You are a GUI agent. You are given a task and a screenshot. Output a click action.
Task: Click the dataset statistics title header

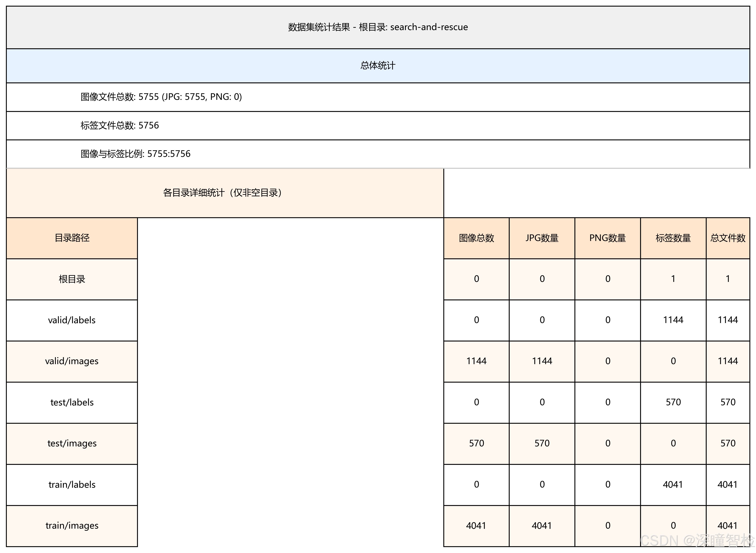coord(378,27)
